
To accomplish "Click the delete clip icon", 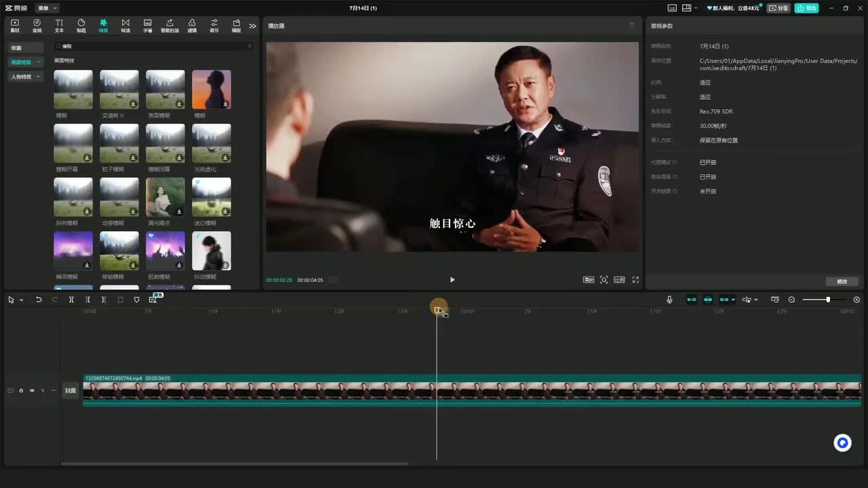I will 120,300.
